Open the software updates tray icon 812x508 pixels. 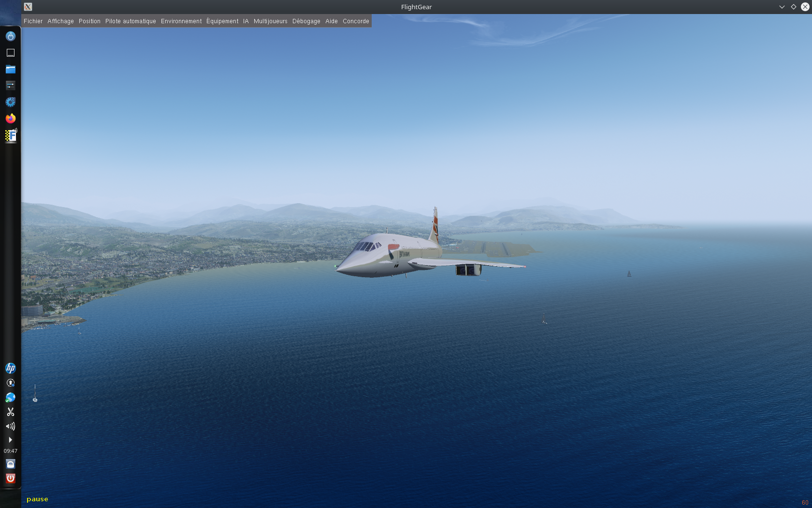point(11,383)
